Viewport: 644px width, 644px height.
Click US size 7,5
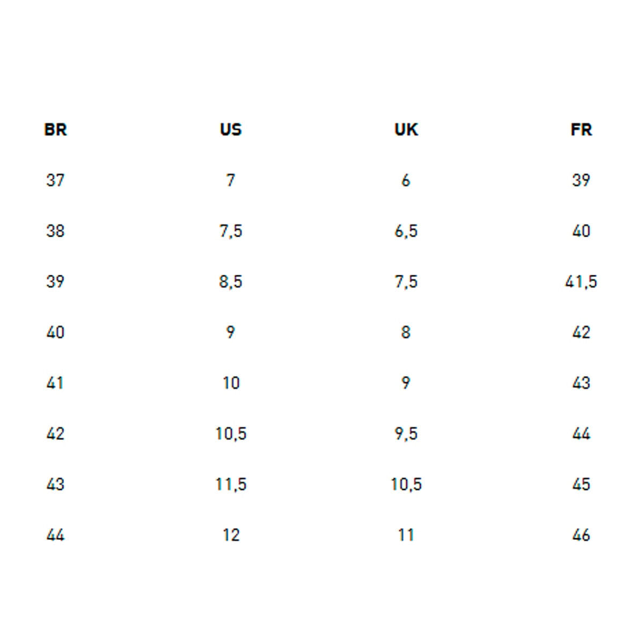pos(231,231)
